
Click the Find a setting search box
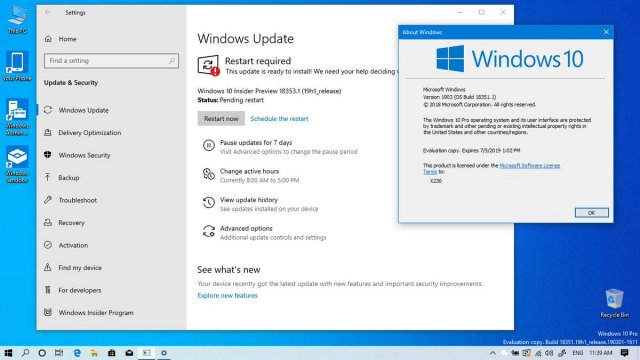click(111, 61)
